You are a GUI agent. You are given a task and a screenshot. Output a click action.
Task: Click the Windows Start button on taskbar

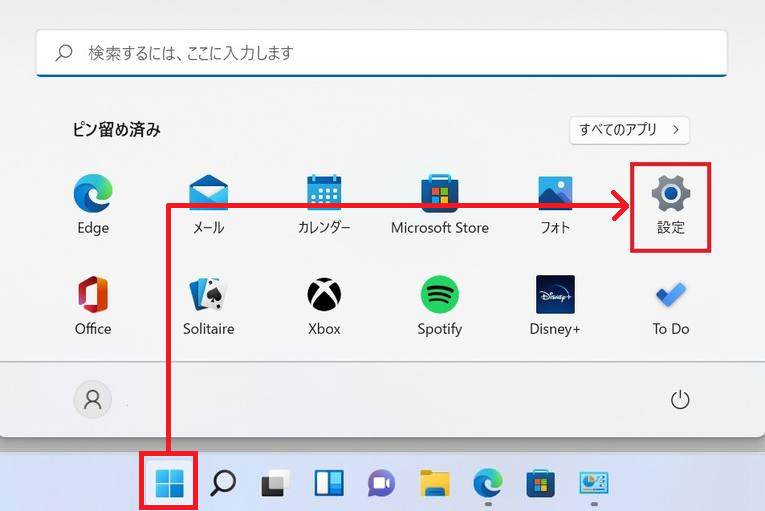[169, 484]
